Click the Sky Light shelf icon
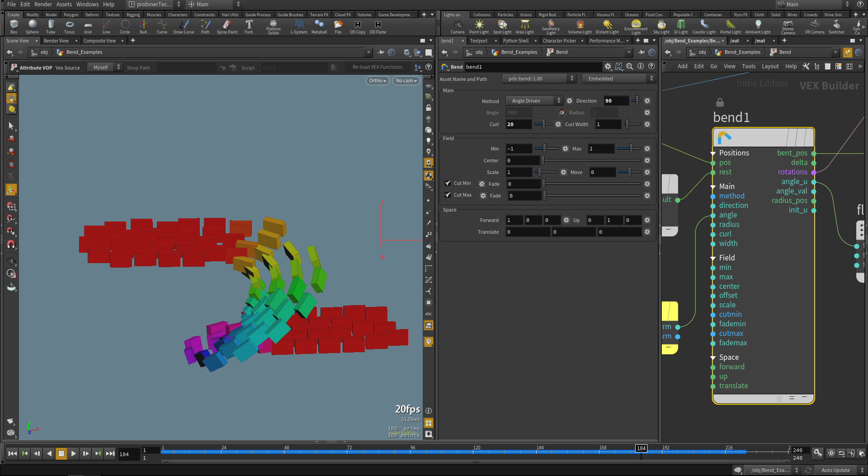The width and height of the screenshot is (868, 476). [x=661, y=26]
